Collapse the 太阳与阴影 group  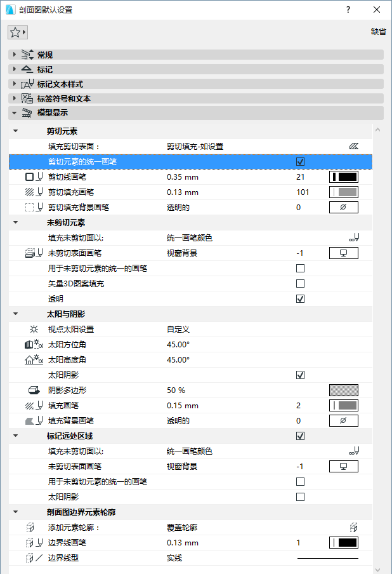pyautogui.click(x=15, y=314)
